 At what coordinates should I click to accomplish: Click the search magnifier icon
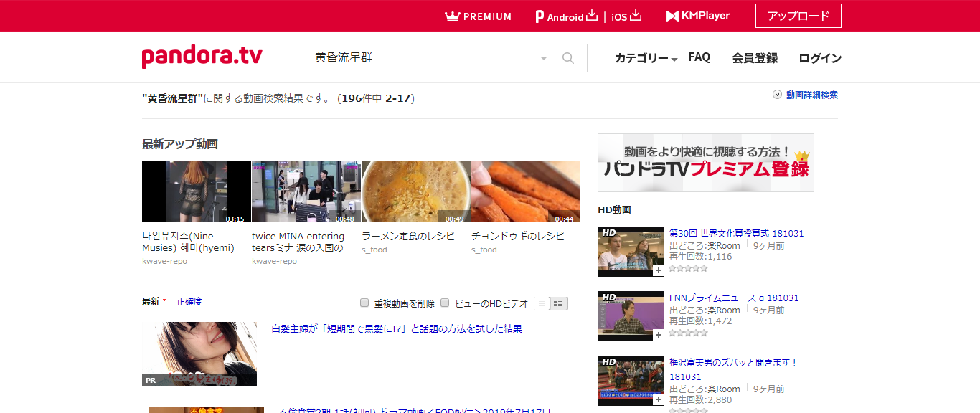(x=568, y=58)
